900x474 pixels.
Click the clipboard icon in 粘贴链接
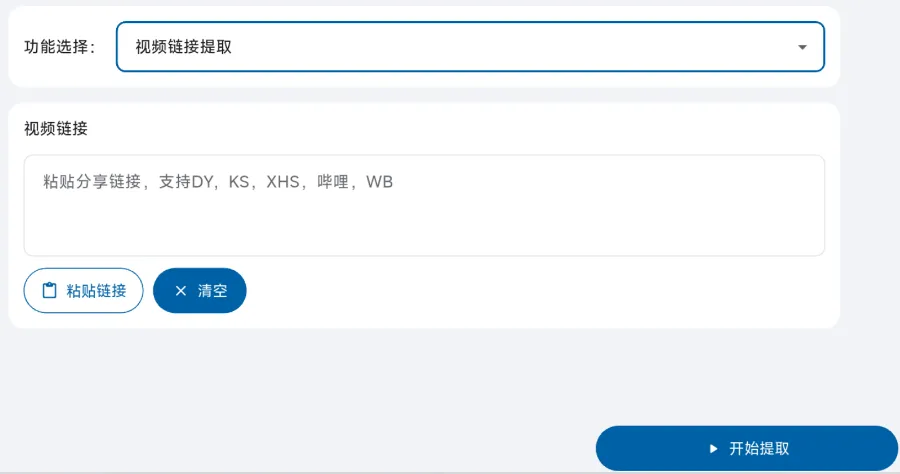point(50,290)
